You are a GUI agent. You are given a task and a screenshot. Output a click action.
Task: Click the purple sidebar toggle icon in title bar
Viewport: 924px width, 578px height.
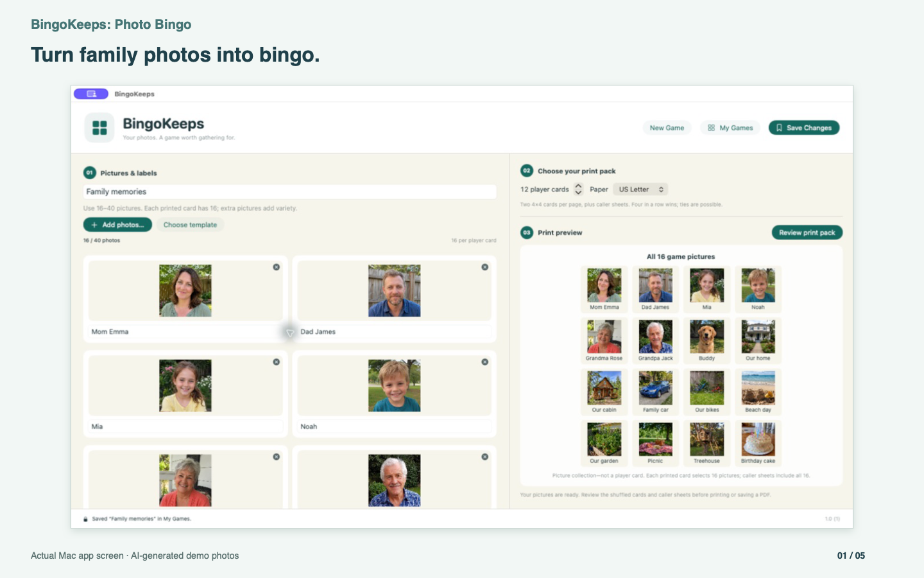pyautogui.click(x=91, y=94)
